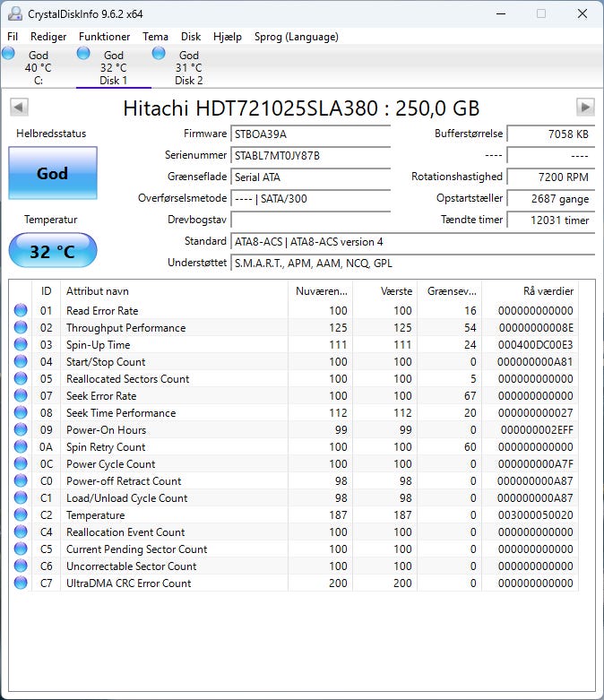The height and width of the screenshot is (700, 604).
Task: Click the status orb next to Temperature attribute
Action: pos(20,515)
